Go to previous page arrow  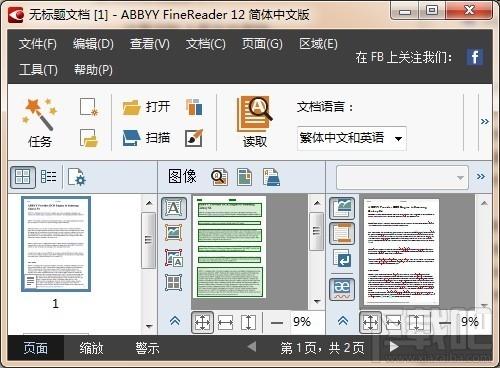(x=252, y=347)
